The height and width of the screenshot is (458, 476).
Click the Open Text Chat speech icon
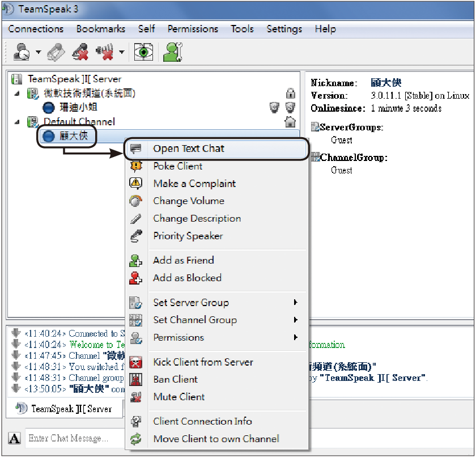[x=135, y=149]
